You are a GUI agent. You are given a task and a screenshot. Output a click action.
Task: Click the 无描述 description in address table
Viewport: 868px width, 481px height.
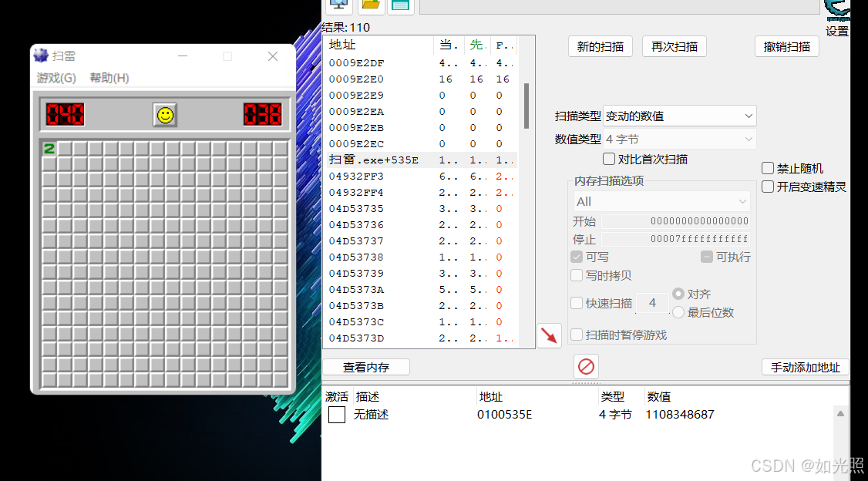[x=371, y=415]
